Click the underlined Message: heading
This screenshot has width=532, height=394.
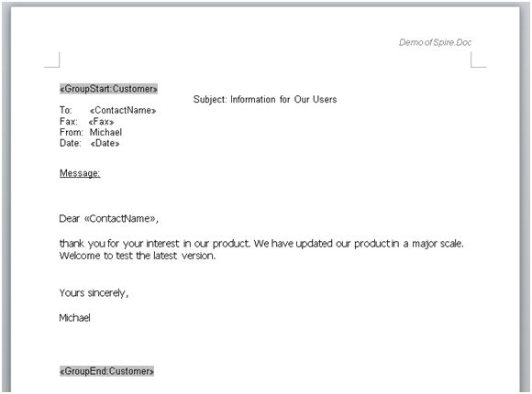80,173
